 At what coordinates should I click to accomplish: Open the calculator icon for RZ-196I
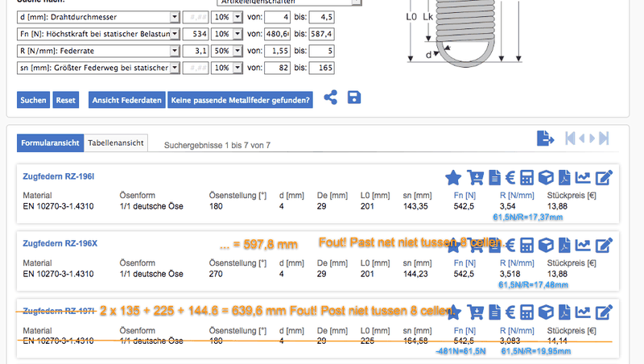[x=527, y=177]
